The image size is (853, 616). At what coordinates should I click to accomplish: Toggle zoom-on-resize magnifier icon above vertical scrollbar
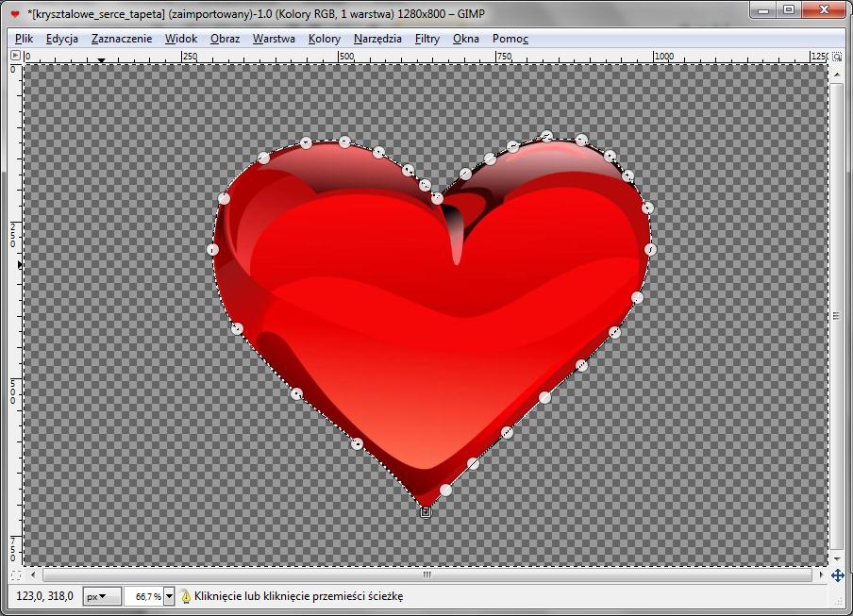[x=837, y=56]
